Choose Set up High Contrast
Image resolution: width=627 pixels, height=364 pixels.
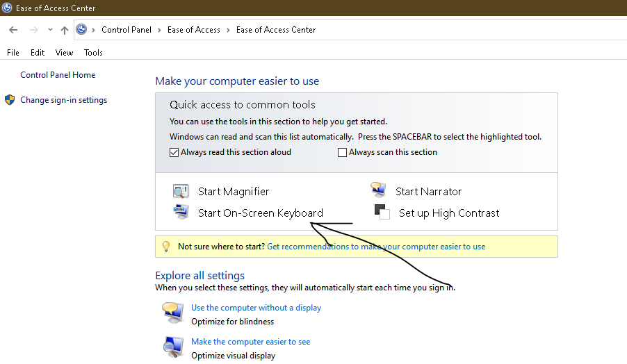tap(449, 213)
